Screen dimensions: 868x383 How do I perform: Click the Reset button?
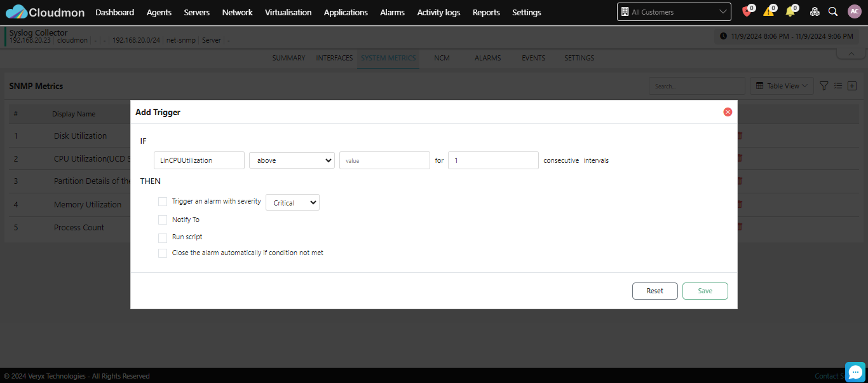coord(654,291)
